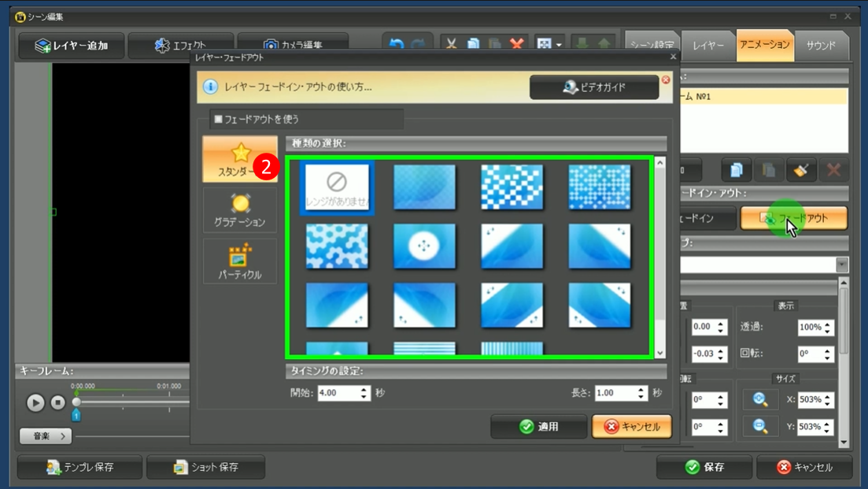The width and height of the screenshot is (868, 489).
Task: Enable the フェードアウトを使う checkbox
Action: click(x=219, y=120)
